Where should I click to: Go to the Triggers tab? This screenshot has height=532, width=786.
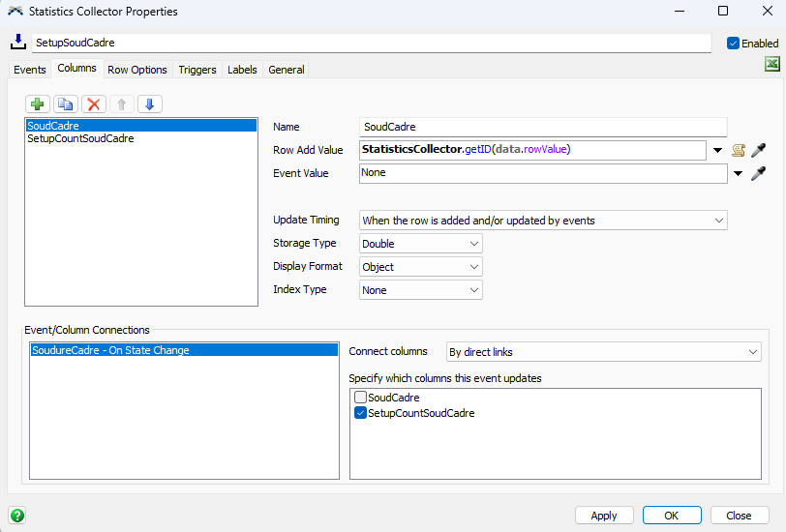pyautogui.click(x=197, y=70)
